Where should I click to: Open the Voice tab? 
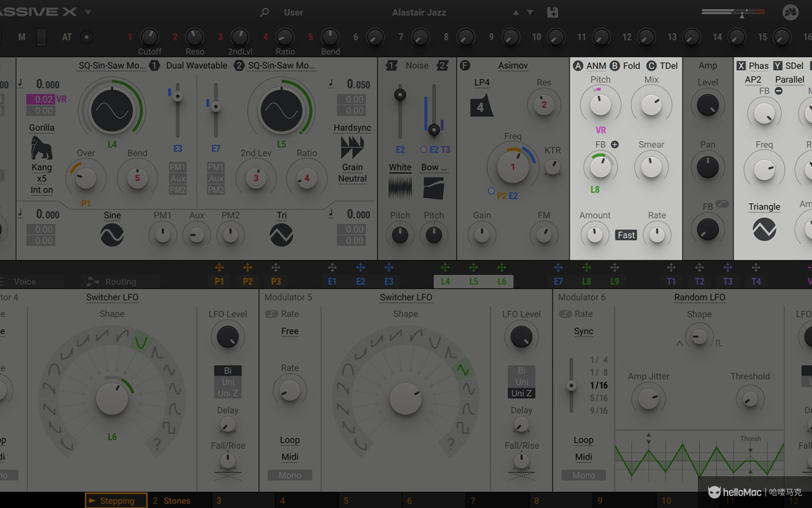[x=25, y=281]
